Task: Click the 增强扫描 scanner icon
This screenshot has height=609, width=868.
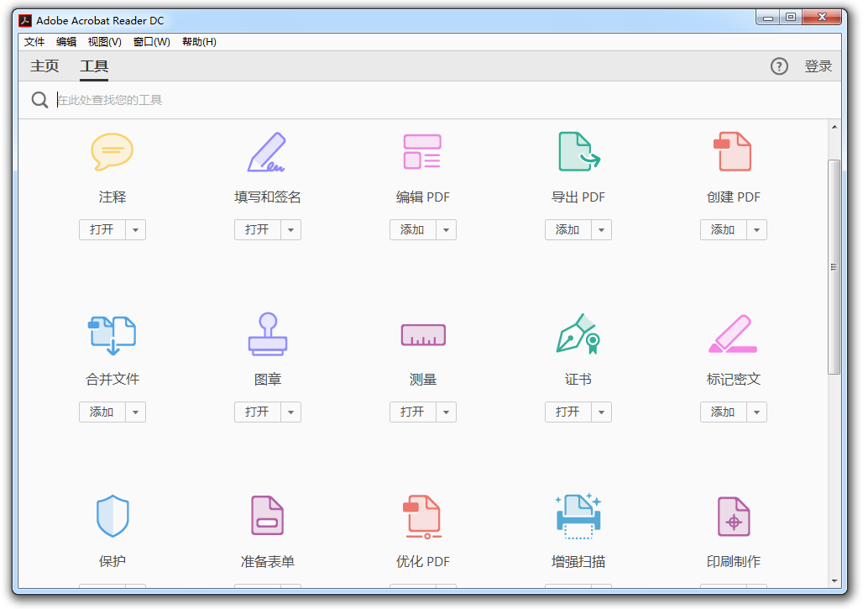Action: click(x=578, y=516)
